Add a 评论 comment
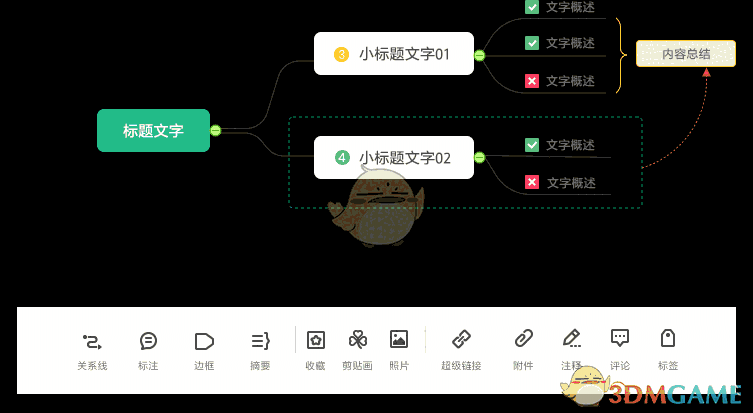 pyautogui.click(x=620, y=351)
